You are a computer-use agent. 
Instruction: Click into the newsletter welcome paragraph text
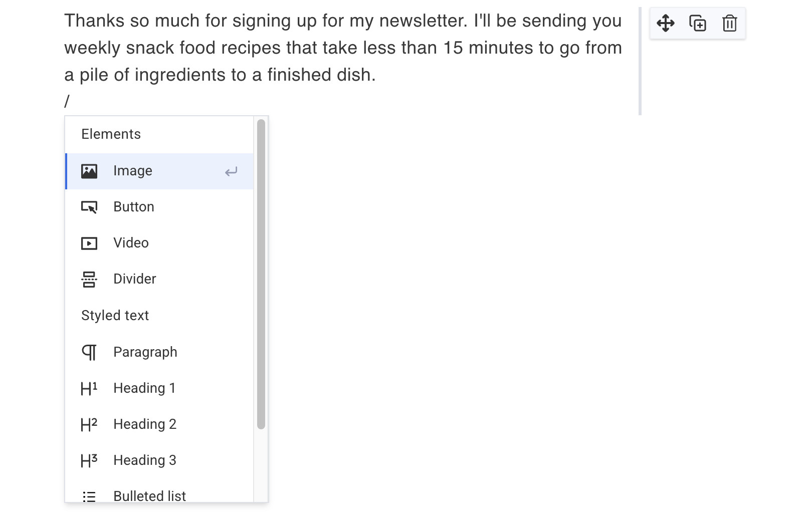tap(343, 48)
